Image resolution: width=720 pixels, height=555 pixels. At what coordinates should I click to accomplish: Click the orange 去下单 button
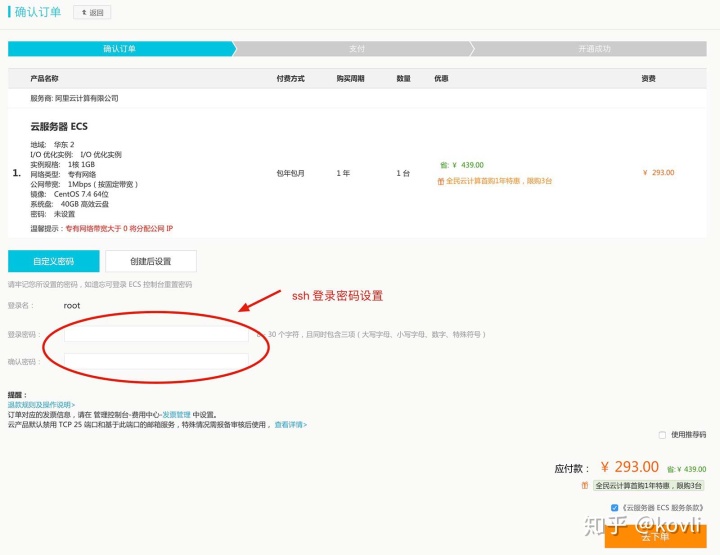pyautogui.click(x=655, y=537)
